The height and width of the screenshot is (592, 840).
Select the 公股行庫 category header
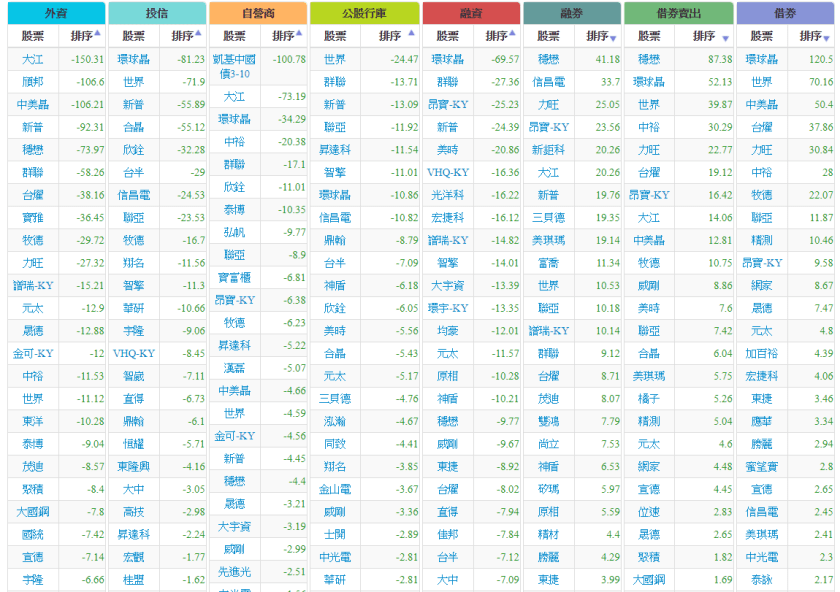tap(364, 13)
